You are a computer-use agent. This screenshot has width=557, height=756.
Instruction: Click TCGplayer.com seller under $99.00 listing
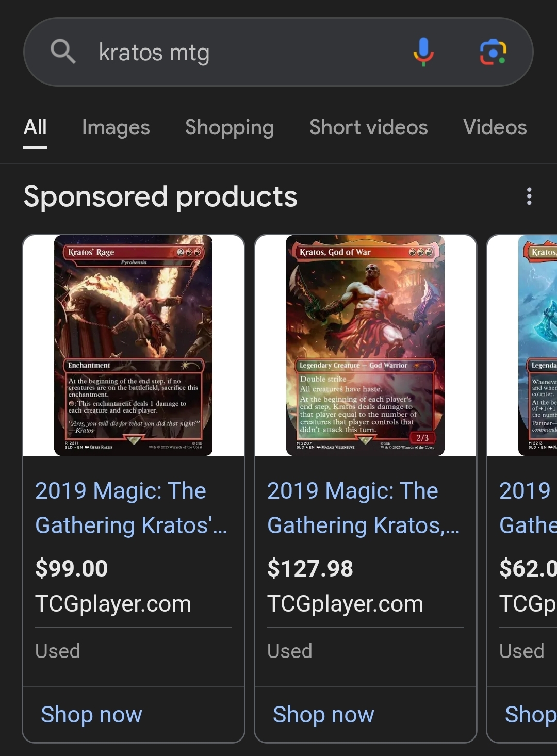(x=113, y=604)
